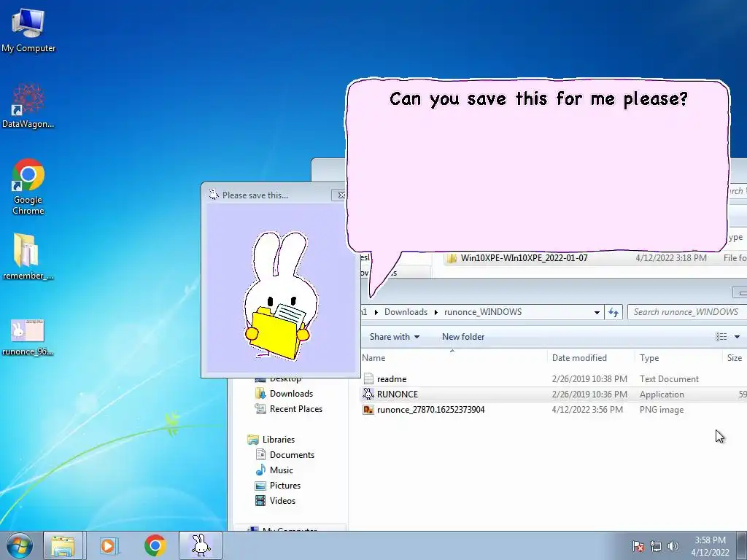Click the rabbit icon in the "Please save this..." title bar
747x560 pixels.
tap(214, 195)
